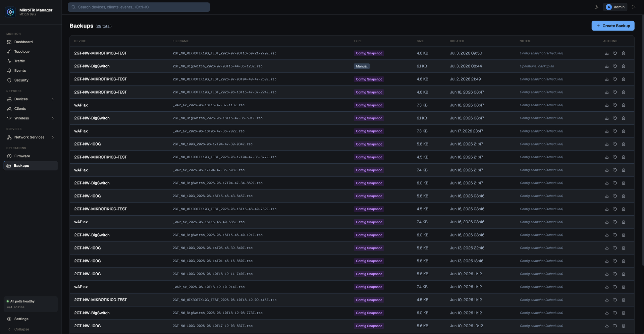Toggle the light/dark theme icon

(x=597, y=7)
